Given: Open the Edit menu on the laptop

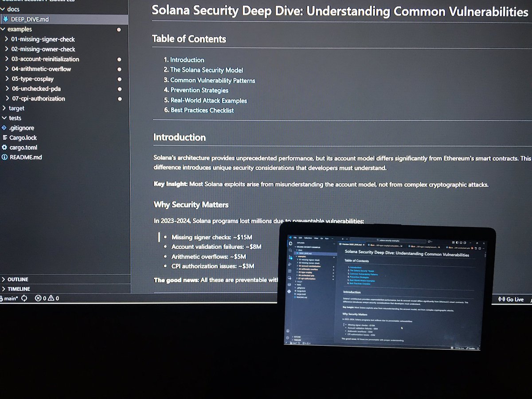Looking at the screenshot, I should pyautogui.click(x=300, y=238).
